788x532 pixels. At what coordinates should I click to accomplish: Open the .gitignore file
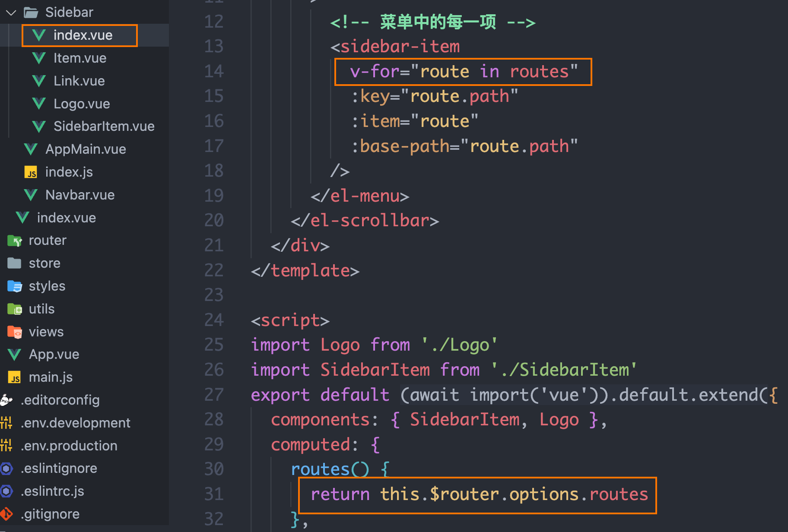pos(51,514)
